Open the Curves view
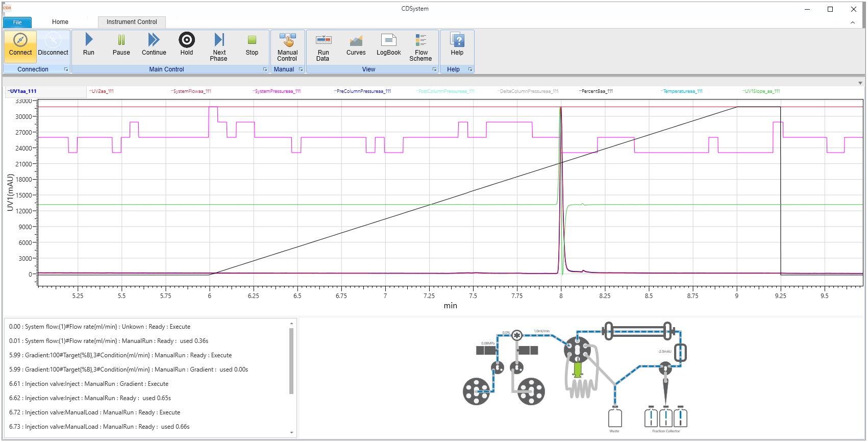This screenshot has width=868, height=442. point(356,44)
